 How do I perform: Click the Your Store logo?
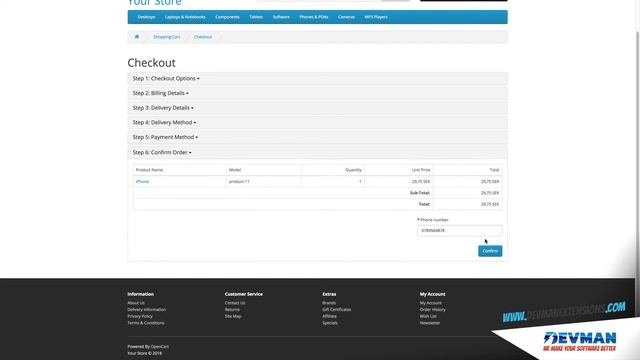(x=154, y=3)
